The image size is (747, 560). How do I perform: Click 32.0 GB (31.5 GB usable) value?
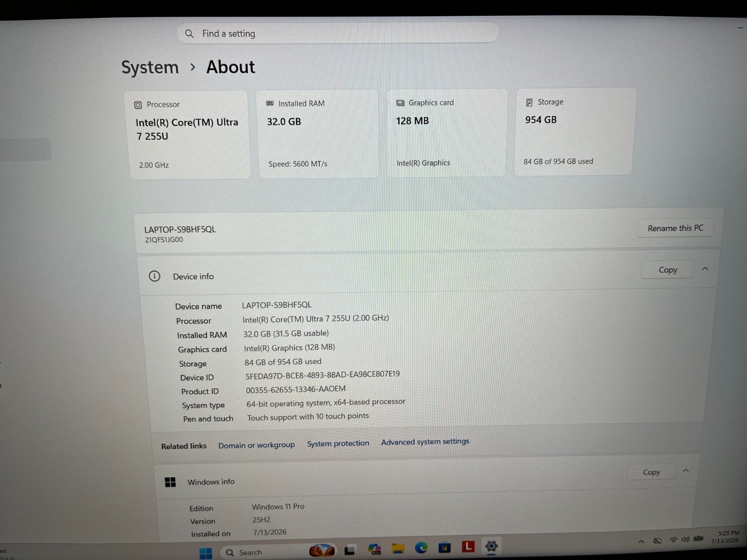coord(286,334)
